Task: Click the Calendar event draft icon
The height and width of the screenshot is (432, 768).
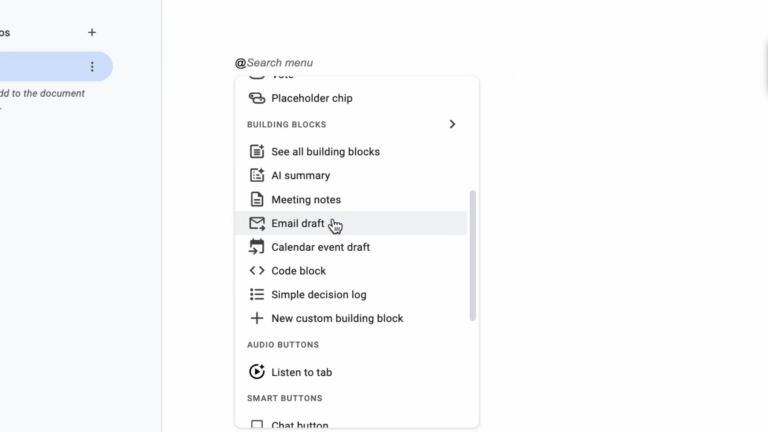Action: (257, 247)
